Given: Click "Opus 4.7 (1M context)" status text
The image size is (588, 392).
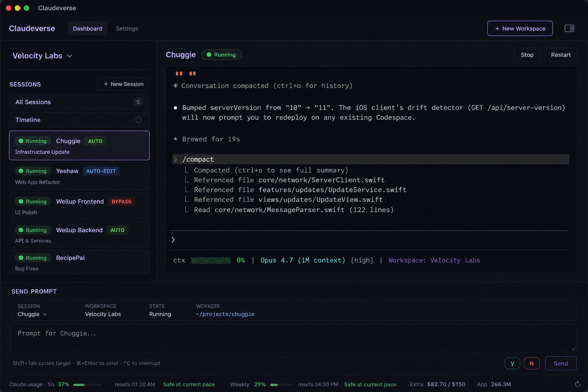Looking at the screenshot, I should click(302, 260).
